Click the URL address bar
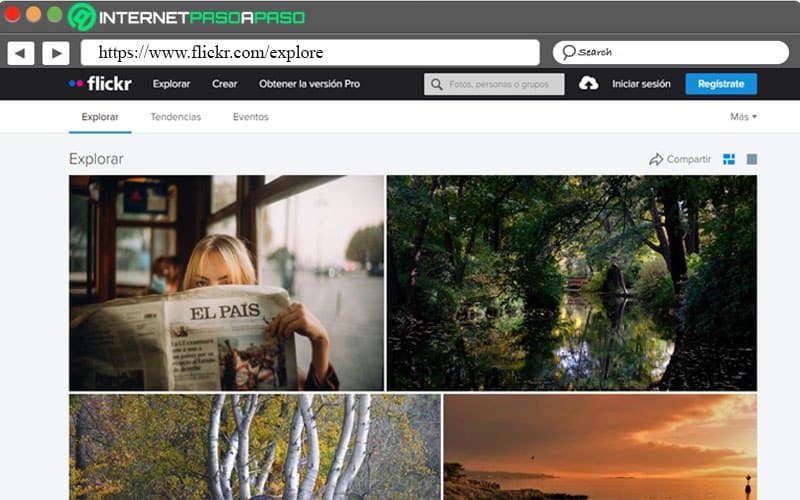This screenshot has height=500, width=800. (x=309, y=52)
